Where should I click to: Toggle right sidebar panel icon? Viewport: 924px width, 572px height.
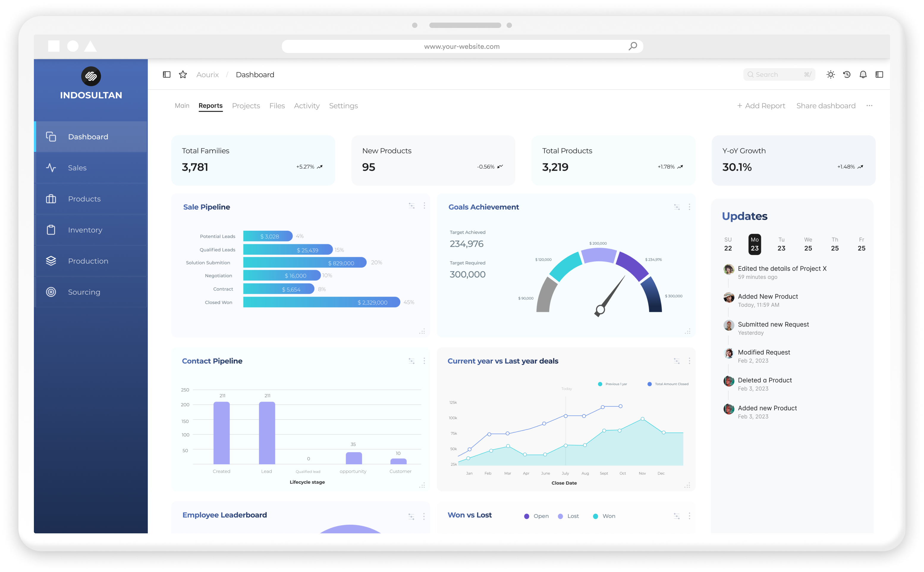click(879, 75)
